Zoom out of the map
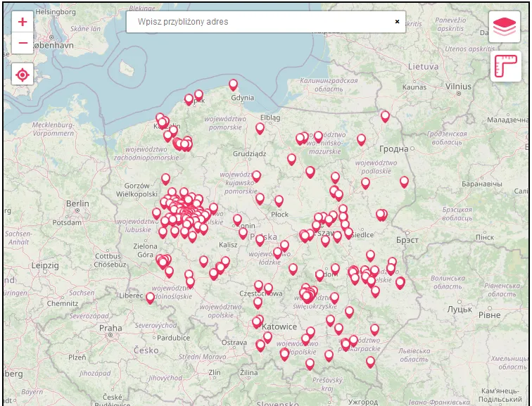 23,44
